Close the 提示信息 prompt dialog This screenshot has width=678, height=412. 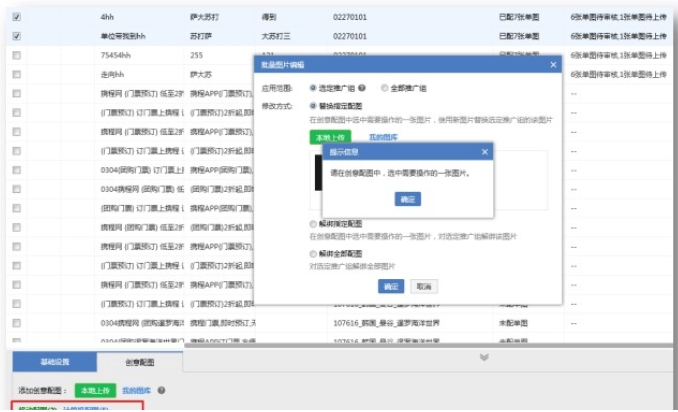pos(485,152)
